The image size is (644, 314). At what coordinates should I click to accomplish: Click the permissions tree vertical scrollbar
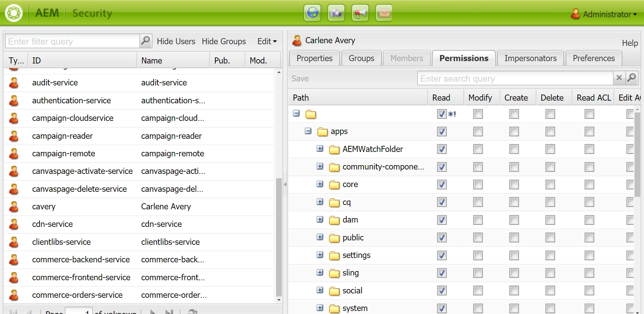[x=637, y=154]
